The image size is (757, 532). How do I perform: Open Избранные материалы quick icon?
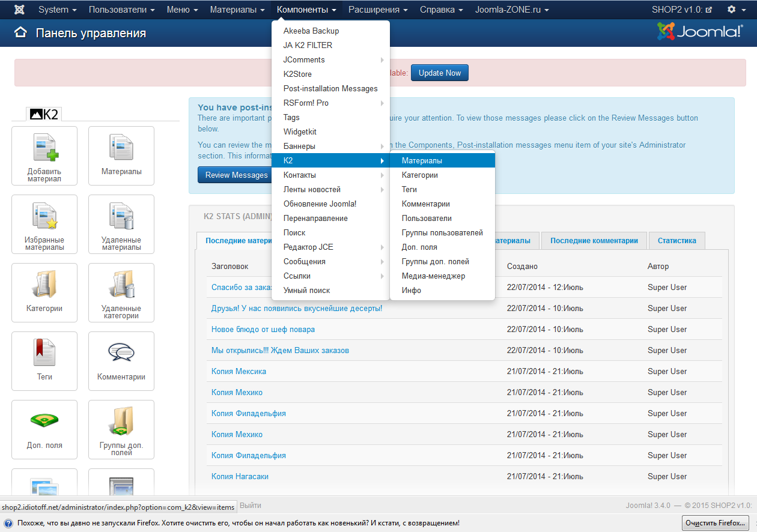pyautogui.click(x=44, y=224)
